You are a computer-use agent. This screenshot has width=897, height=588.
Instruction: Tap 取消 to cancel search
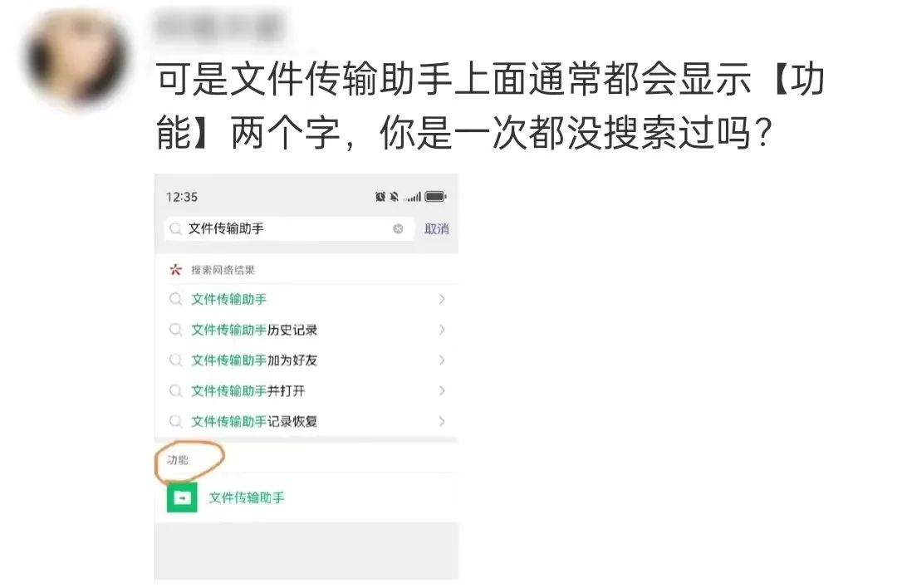pyautogui.click(x=437, y=228)
